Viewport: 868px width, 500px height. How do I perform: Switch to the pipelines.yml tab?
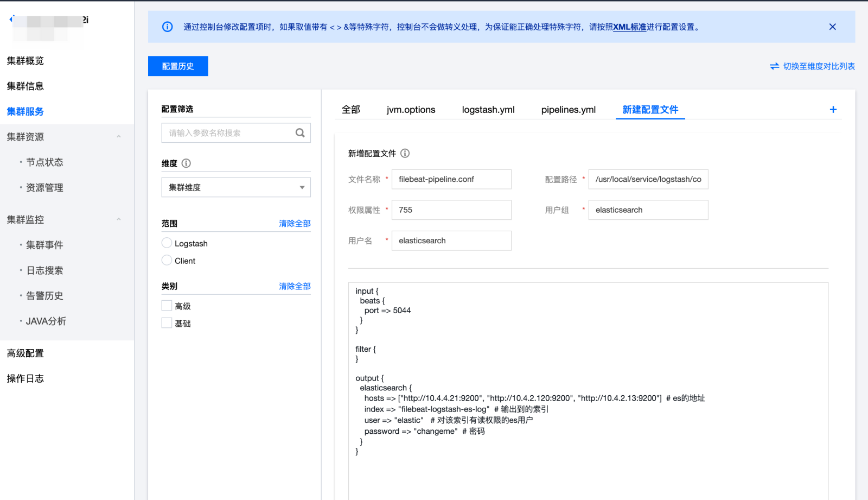(568, 110)
